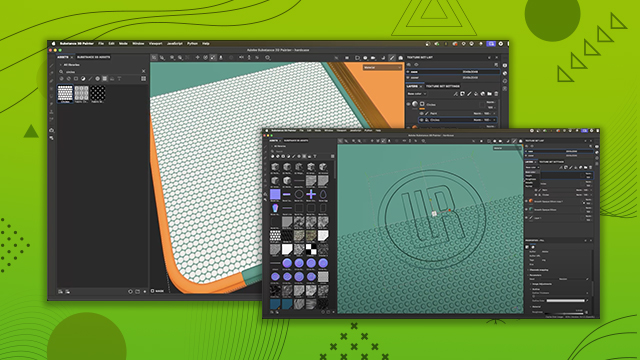Filter assets by procedurals grid icon, back window
Screen dimensions: 640x360
[x=104, y=78]
